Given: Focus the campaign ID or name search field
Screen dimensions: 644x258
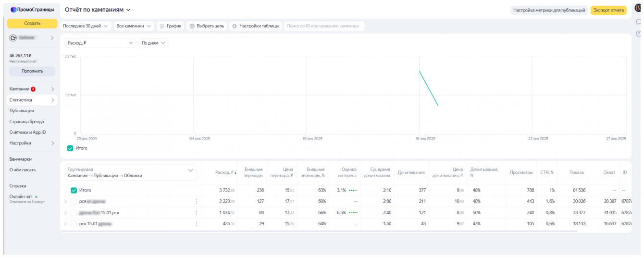Looking at the screenshot, I should click(x=324, y=26).
